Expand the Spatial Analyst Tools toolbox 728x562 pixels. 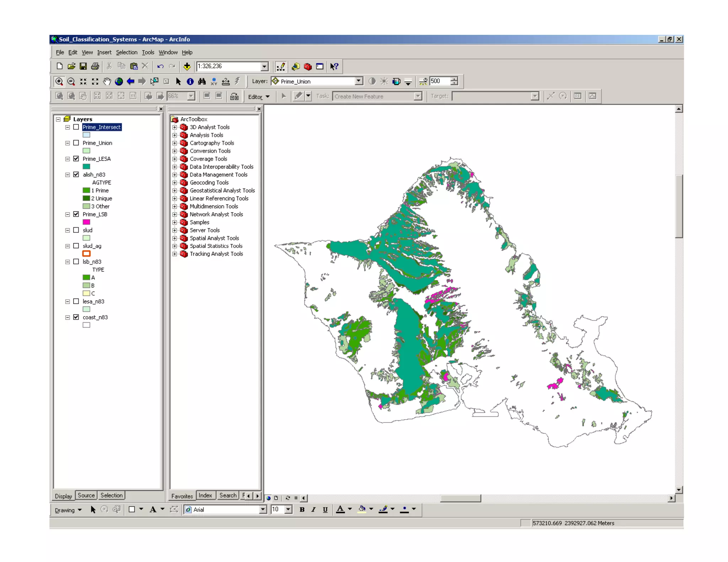pos(175,238)
